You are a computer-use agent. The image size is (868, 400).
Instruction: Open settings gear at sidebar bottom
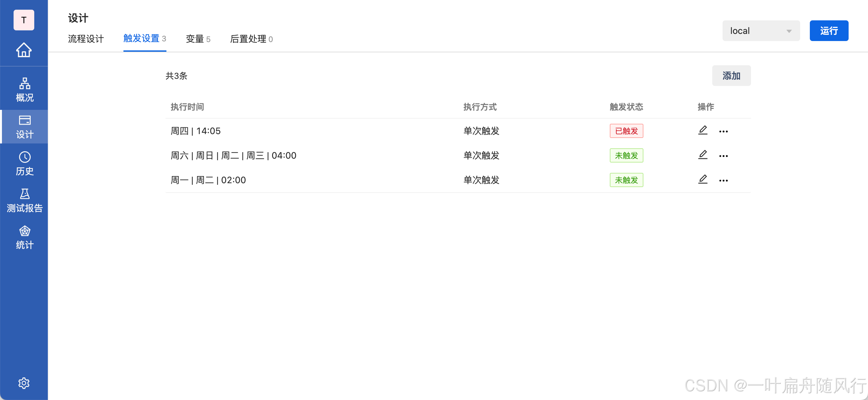point(24,383)
